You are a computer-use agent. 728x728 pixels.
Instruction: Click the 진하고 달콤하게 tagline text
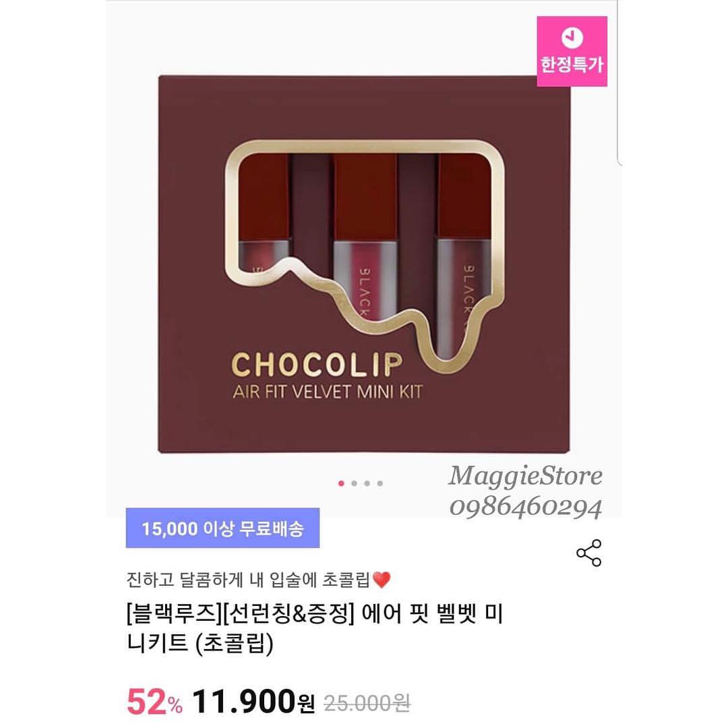coord(249,580)
